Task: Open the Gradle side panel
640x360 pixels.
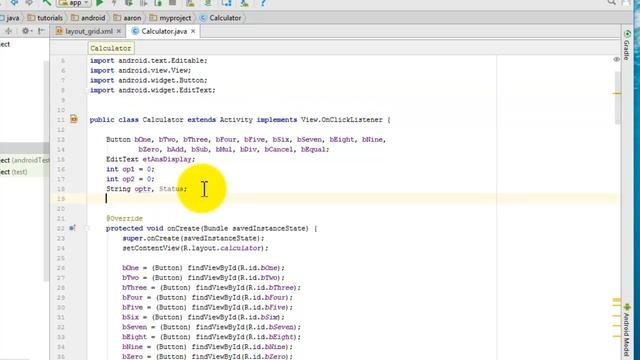Action: pos(627,46)
